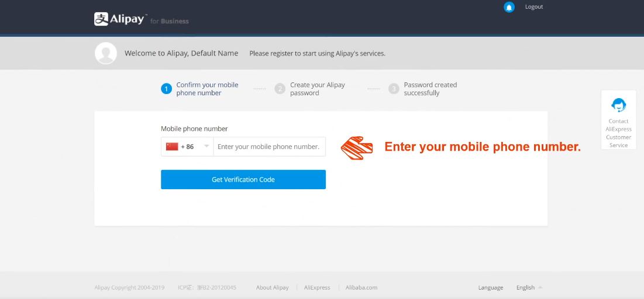Click the default user avatar icon

pos(105,53)
